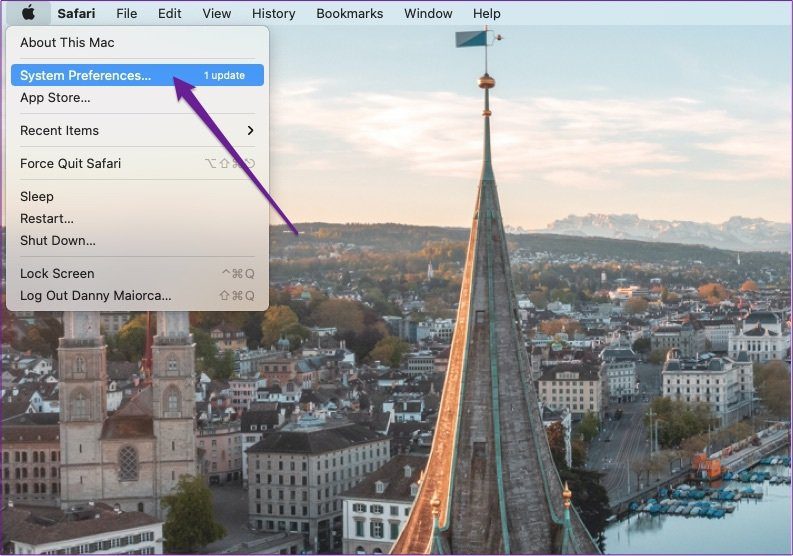Expand the Recent Items submenu

[x=137, y=131]
